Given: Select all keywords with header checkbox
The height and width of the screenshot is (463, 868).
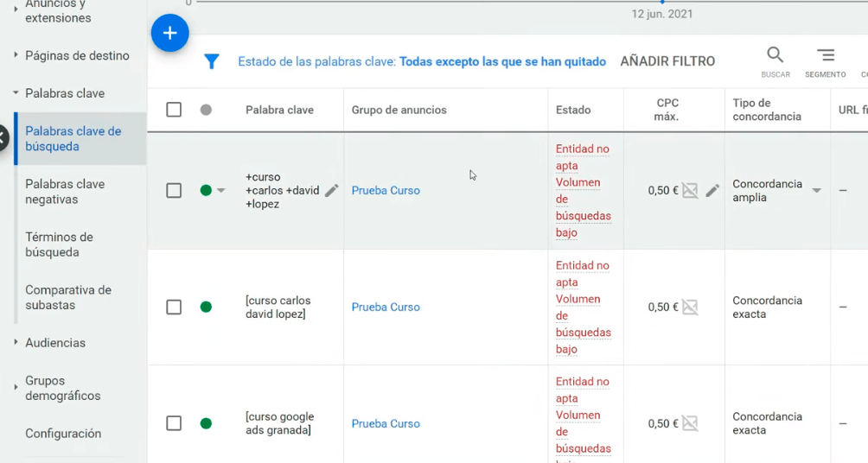Looking at the screenshot, I should point(174,110).
